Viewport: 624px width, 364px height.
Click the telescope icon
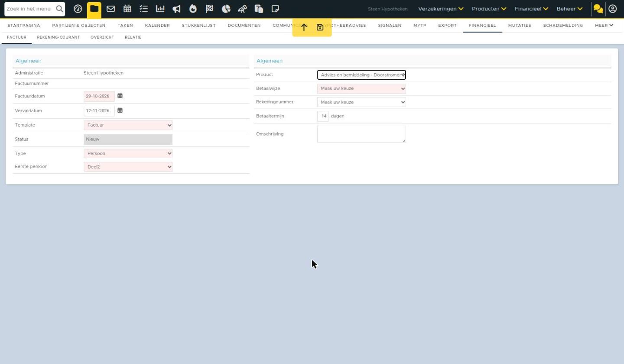coord(242,9)
